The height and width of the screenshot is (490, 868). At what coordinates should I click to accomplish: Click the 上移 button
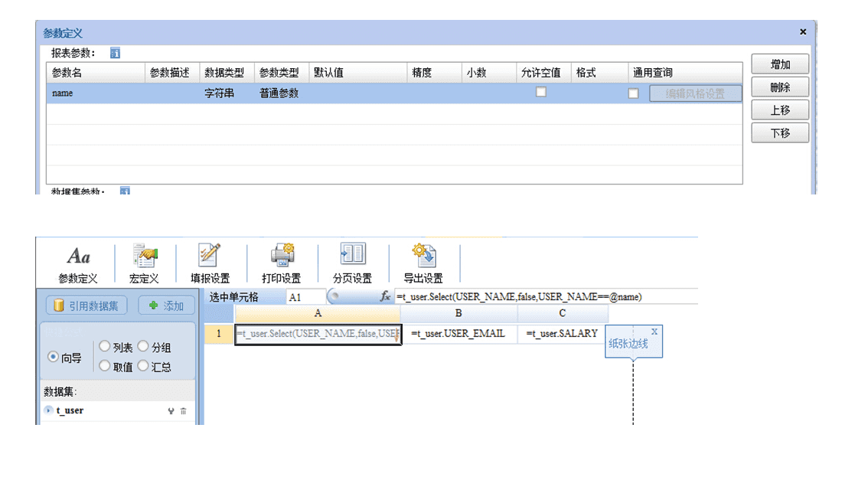pos(780,110)
